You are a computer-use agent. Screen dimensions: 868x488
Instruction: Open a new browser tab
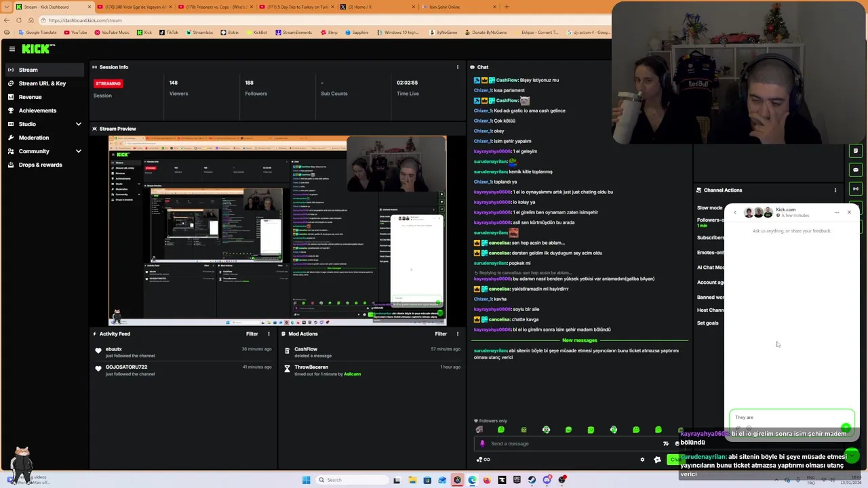[x=507, y=7]
